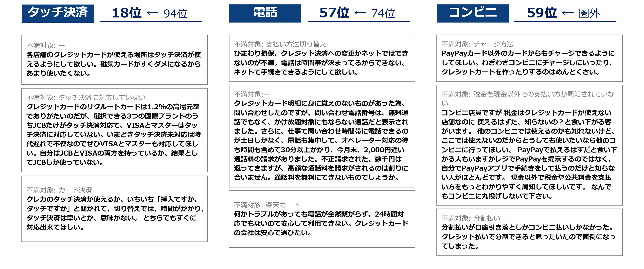Click the タッチ決済 blue header label
The width and height of the screenshot is (644, 269).
click(x=57, y=13)
